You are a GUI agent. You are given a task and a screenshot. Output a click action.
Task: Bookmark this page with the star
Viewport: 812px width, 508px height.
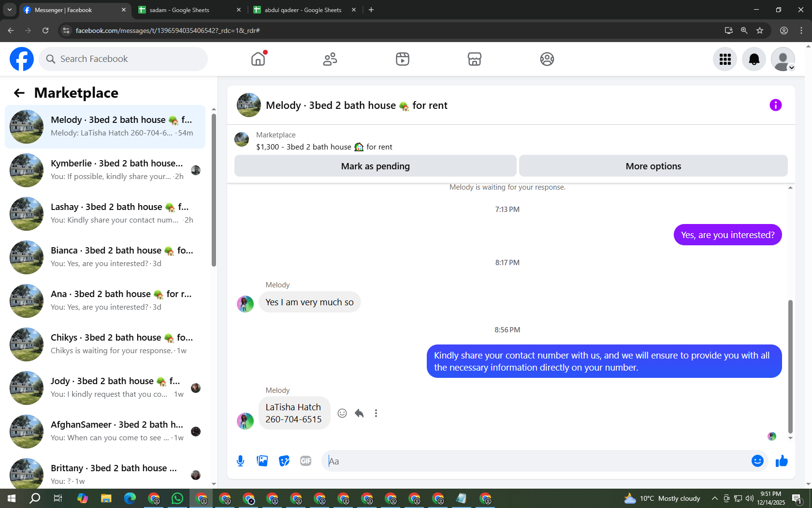[x=760, y=30]
